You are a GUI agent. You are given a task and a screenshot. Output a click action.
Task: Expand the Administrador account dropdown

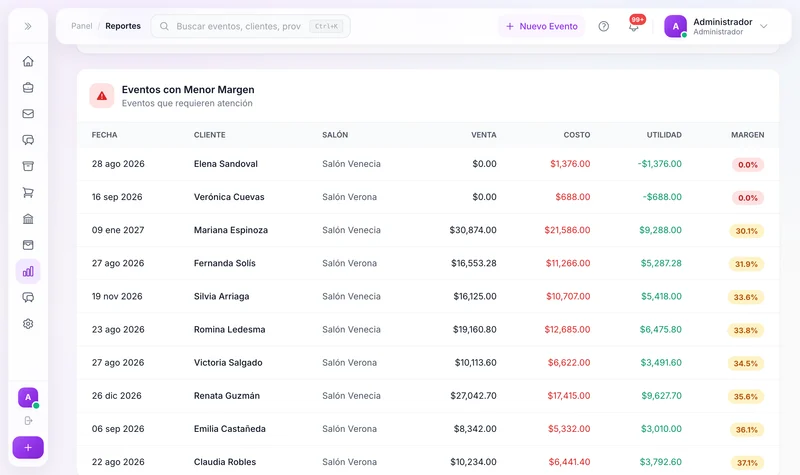764,26
